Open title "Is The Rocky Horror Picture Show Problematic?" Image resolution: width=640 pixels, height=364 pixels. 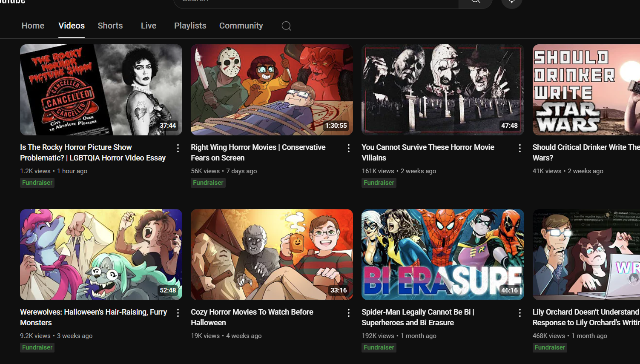pos(93,152)
